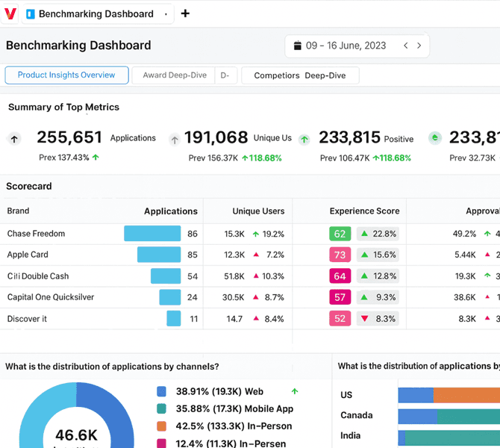The height and width of the screenshot is (448, 500).
Task: Open the Product Insights Overview tab
Action: pyautogui.click(x=66, y=75)
